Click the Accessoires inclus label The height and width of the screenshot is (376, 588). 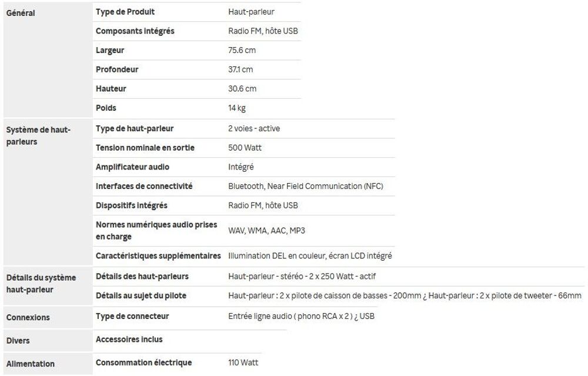click(x=129, y=340)
